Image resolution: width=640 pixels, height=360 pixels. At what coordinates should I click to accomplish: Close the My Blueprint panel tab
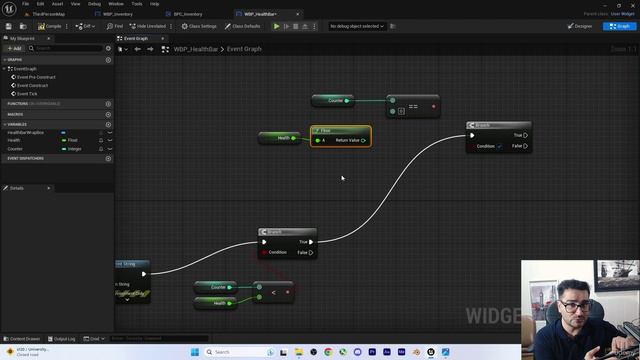pyautogui.click(x=49, y=38)
